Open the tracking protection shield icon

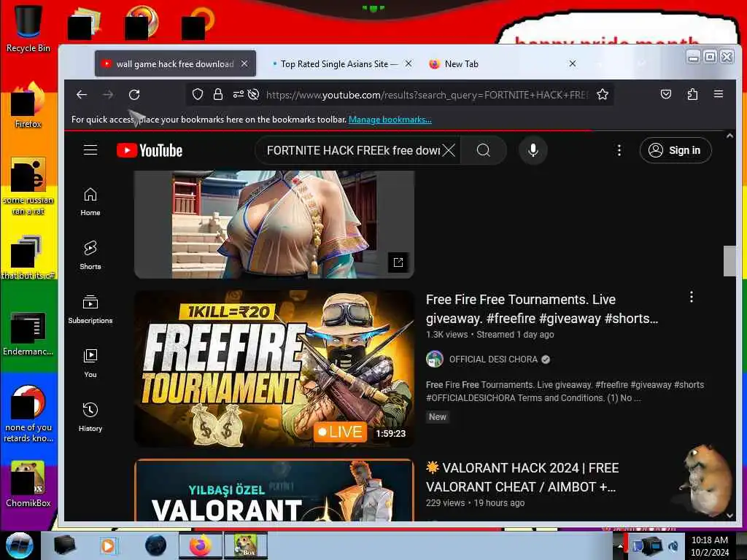coord(197,94)
